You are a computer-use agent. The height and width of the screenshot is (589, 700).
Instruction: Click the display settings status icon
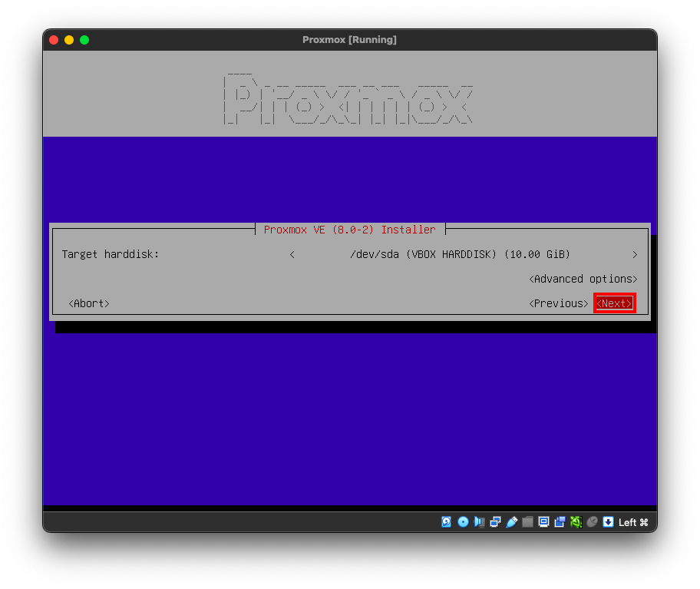coord(543,522)
